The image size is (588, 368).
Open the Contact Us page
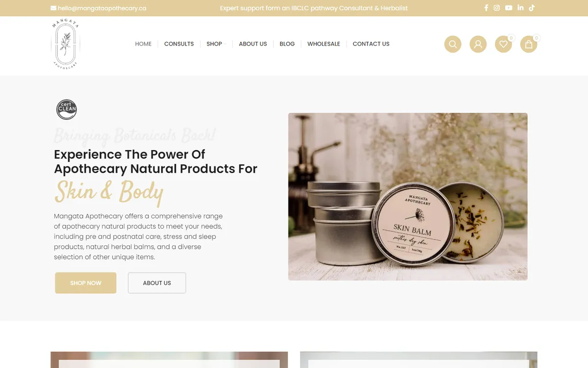click(371, 44)
